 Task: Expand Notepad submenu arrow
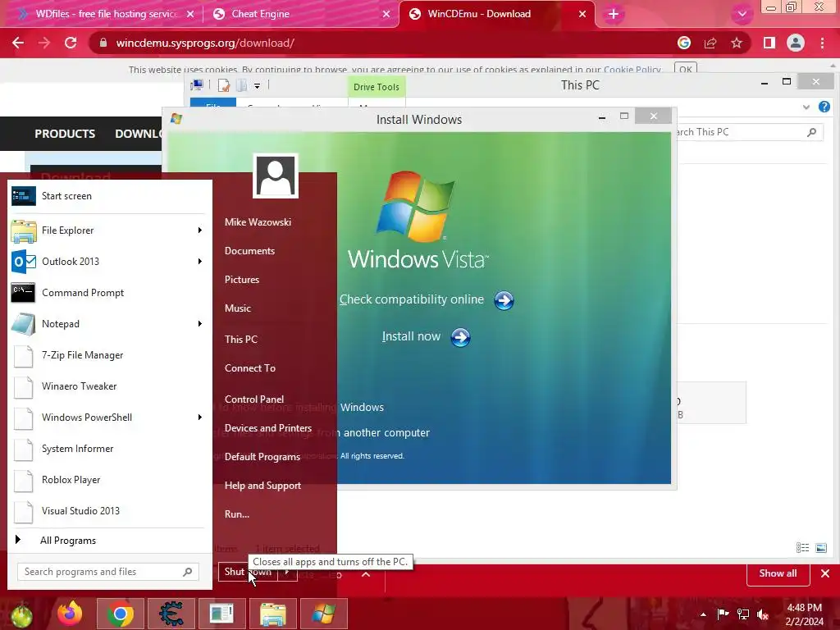tap(200, 323)
